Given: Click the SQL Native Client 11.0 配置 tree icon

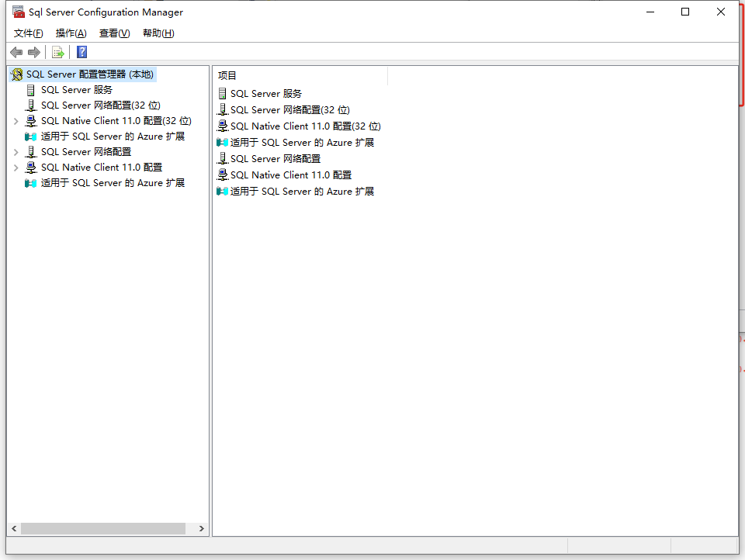Looking at the screenshot, I should pyautogui.click(x=31, y=168).
